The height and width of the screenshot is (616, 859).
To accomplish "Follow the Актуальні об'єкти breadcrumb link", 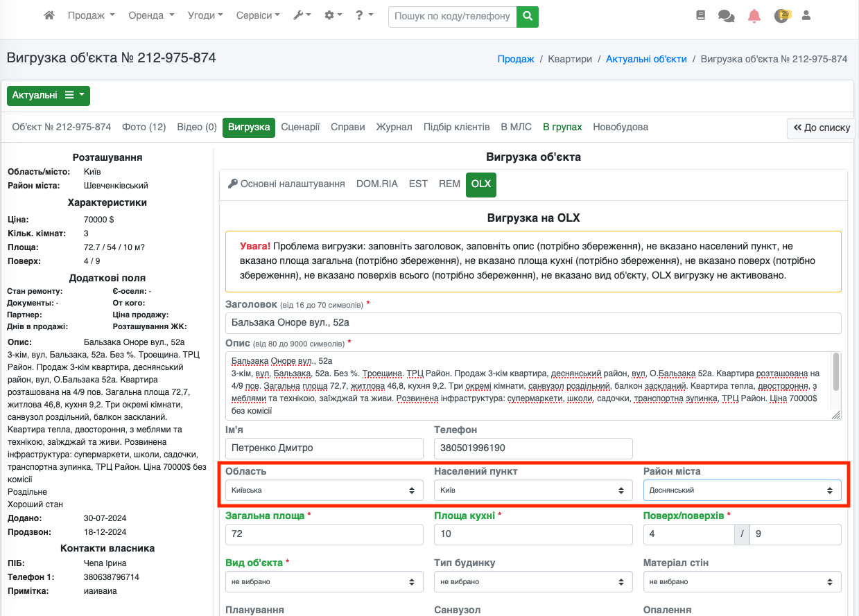I will coord(646,60).
